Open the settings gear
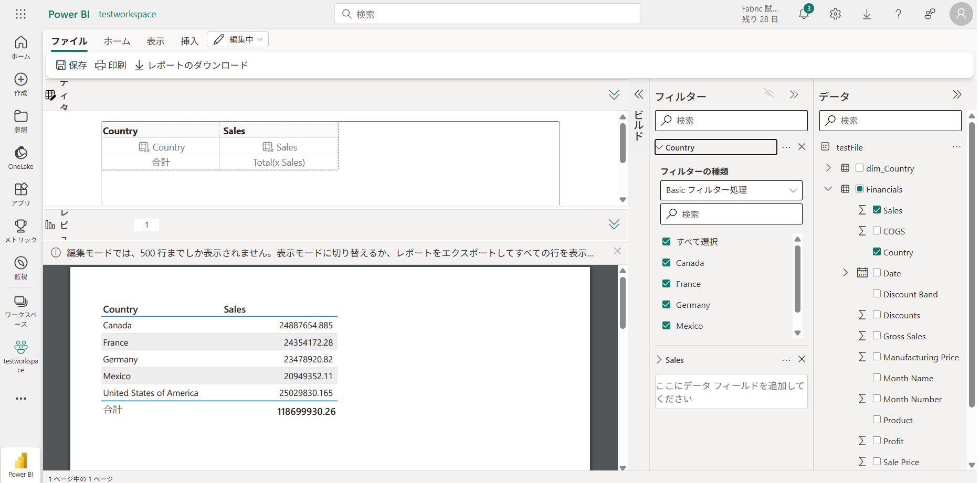The width and height of the screenshot is (980, 483). point(836,14)
